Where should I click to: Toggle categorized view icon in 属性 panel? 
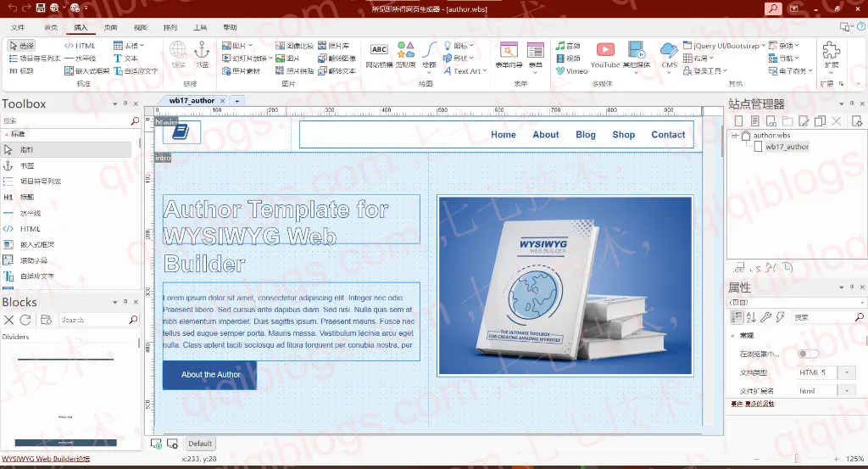point(737,316)
